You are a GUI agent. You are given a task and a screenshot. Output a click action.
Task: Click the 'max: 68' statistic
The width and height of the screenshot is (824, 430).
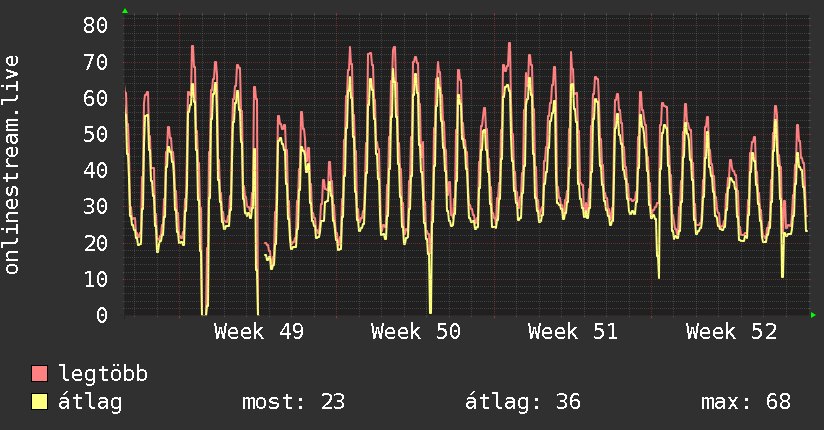click(746, 402)
